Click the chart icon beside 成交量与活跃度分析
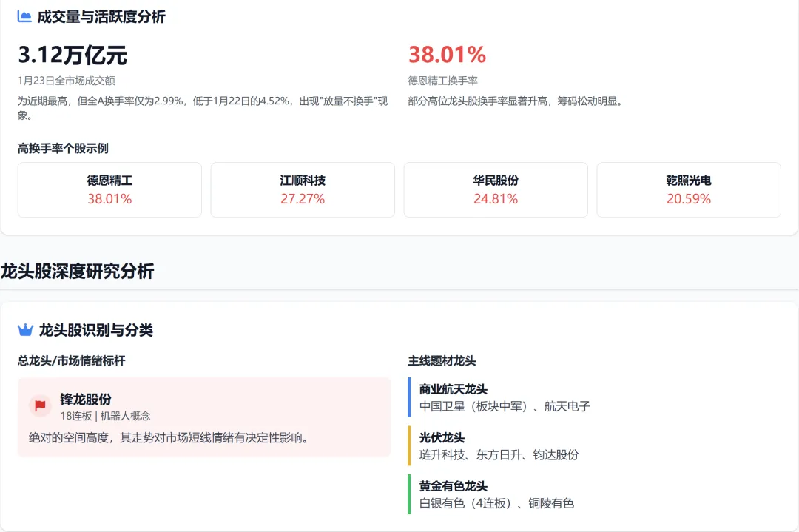Image resolution: width=799 pixels, height=532 pixels. click(x=24, y=16)
